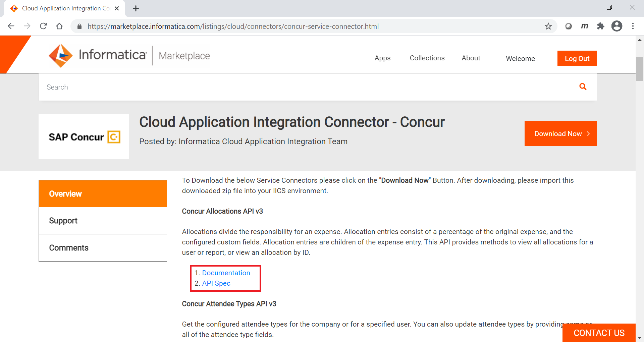Close the Cloud Application Integration tab
Screen dimensions: 644x342
pos(117,8)
